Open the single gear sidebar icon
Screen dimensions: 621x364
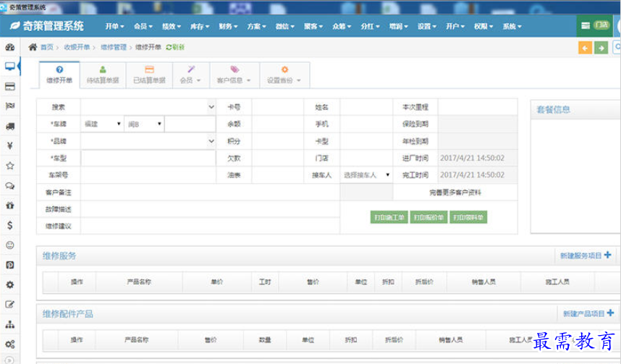click(x=10, y=284)
